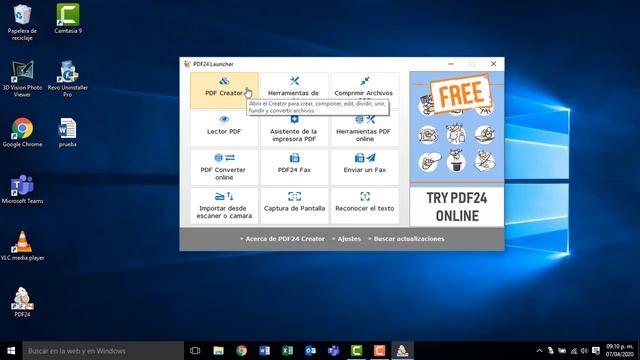Image resolution: width=640 pixels, height=360 pixels.
Task: Open Outlook from the taskbar
Action: (310, 351)
